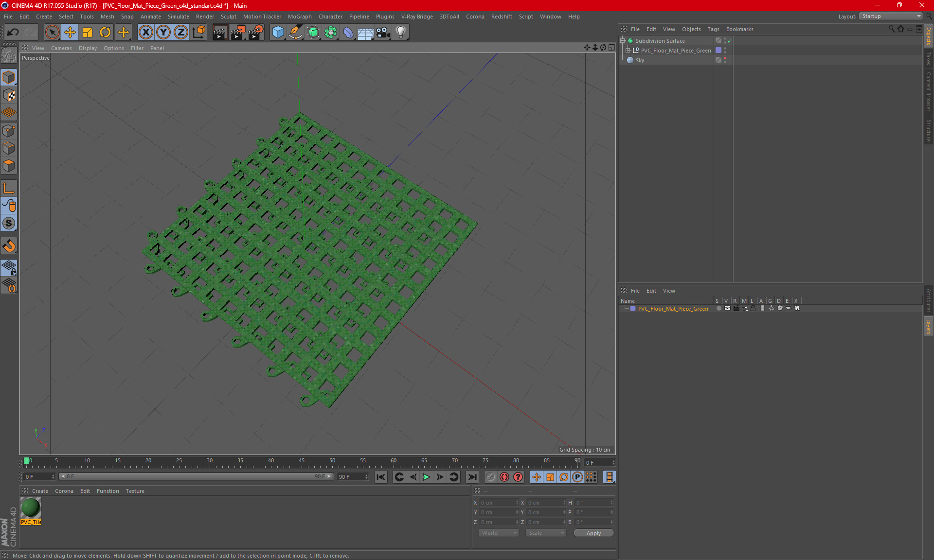Add a floor environment object icon
This screenshot has height=560, width=934.
[365, 33]
